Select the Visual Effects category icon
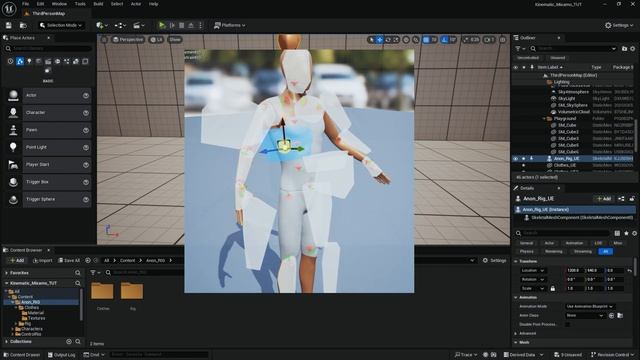 click(x=57, y=61)
